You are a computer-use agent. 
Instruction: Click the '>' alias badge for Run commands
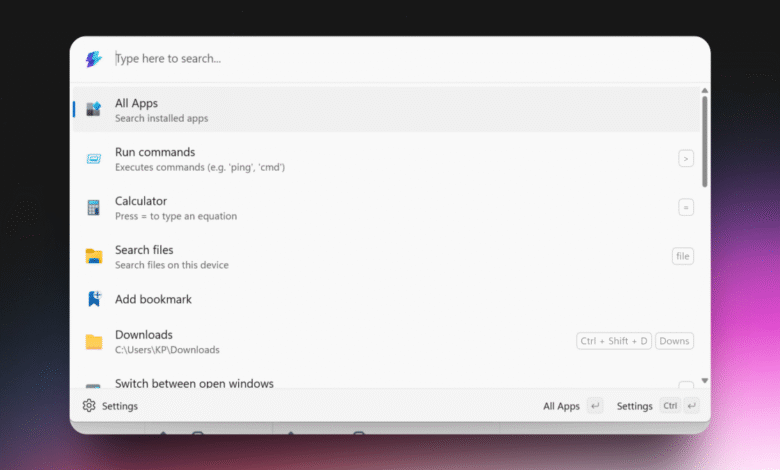(x=686, y=159)
